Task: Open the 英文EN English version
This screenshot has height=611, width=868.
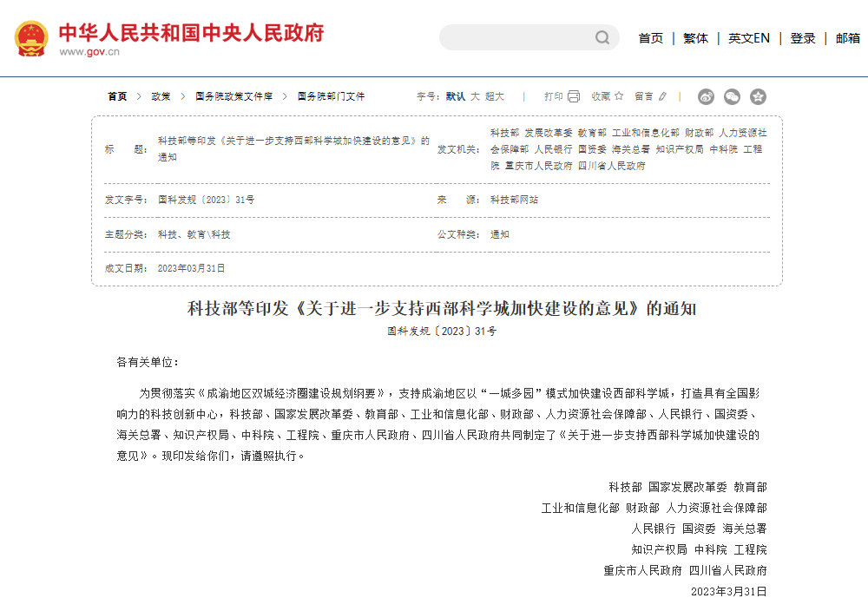Action: 748,38
